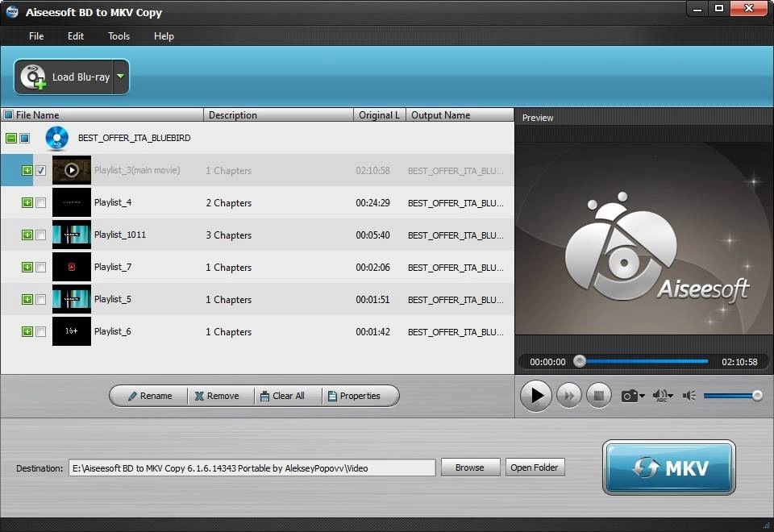Play the preview video
Screen dimensions: 774x532
[x=535, y=396]
